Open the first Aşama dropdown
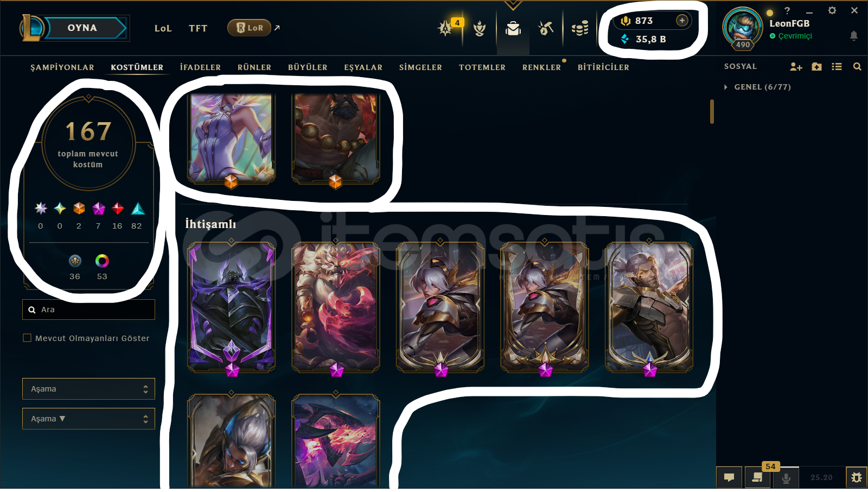 coord(88,389)
